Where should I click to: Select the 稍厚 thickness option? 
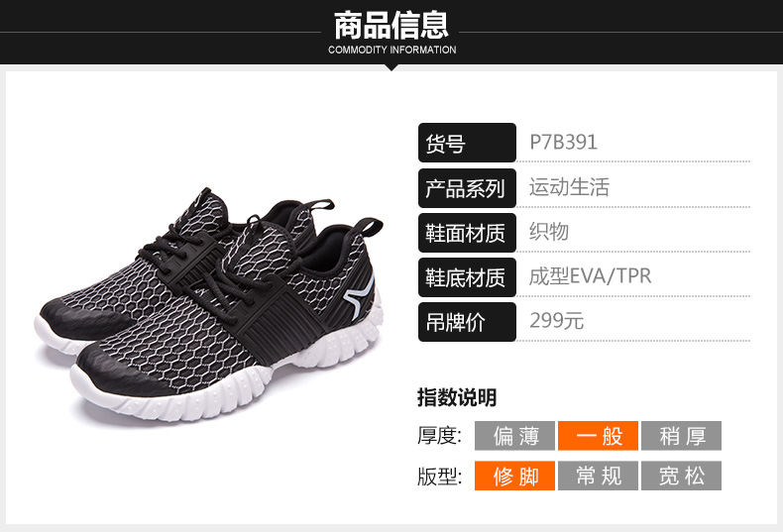(x=681, y=436)
